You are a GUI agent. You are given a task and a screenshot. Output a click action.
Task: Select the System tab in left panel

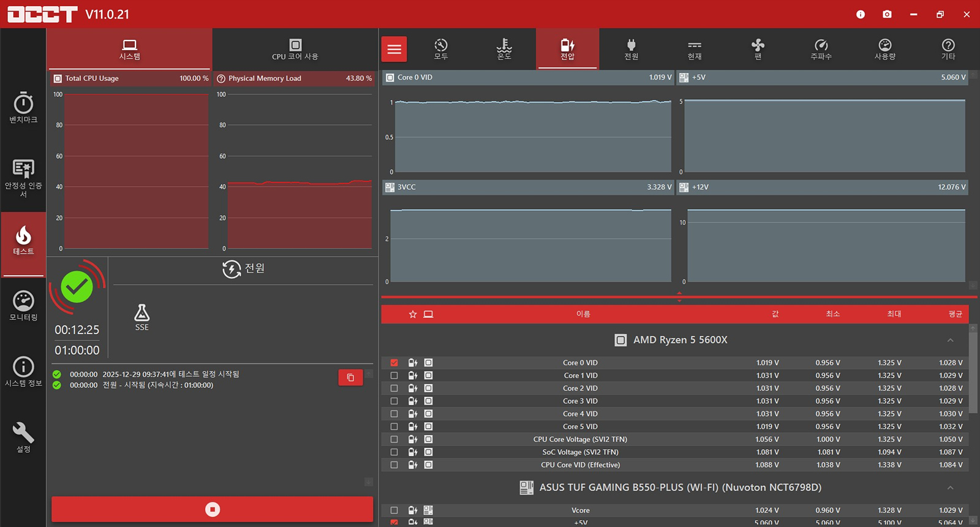(x=130, y=49)
